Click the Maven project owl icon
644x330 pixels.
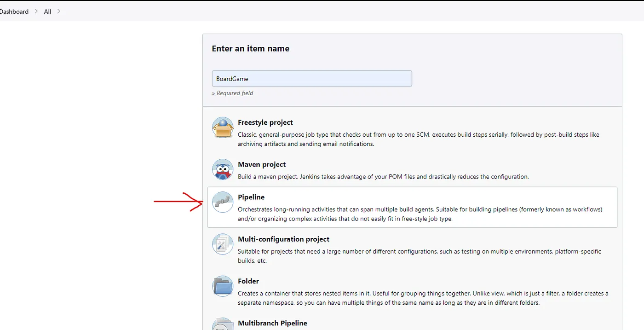click(x=223, y=169)
